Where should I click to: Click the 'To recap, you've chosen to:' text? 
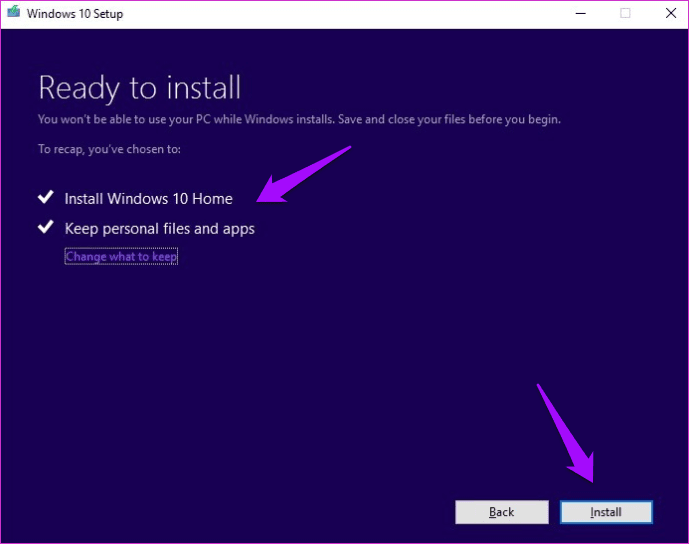pyautogui.click(x=109, y=149)
